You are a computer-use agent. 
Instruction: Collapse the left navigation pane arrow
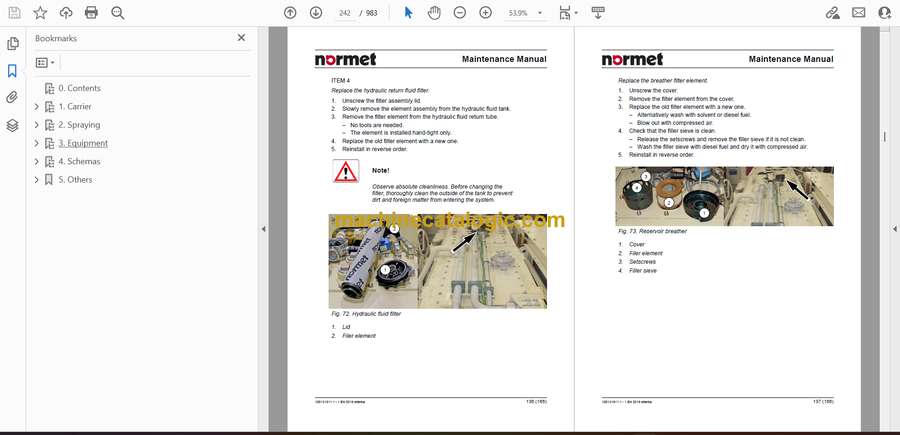[x=263, y=229]
